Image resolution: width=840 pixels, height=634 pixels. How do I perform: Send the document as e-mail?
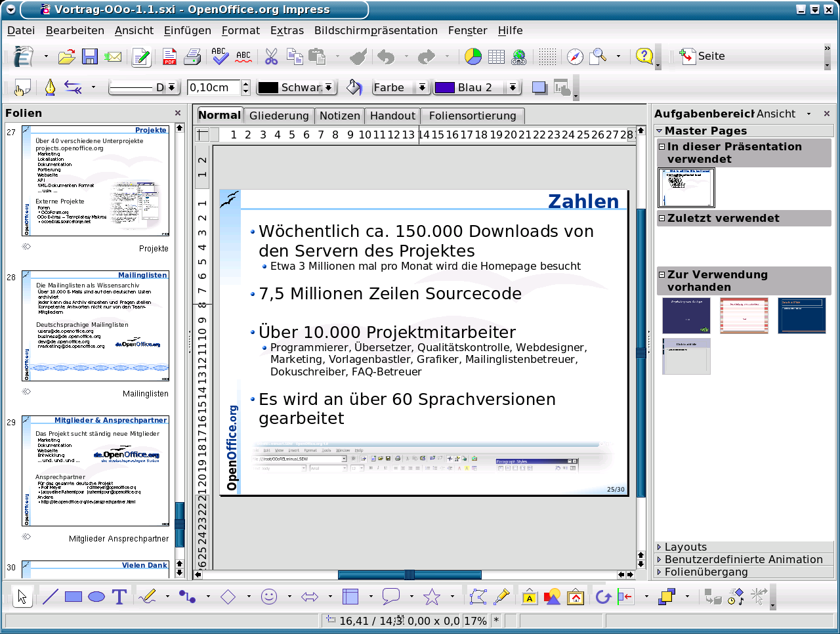click(114, 57)
